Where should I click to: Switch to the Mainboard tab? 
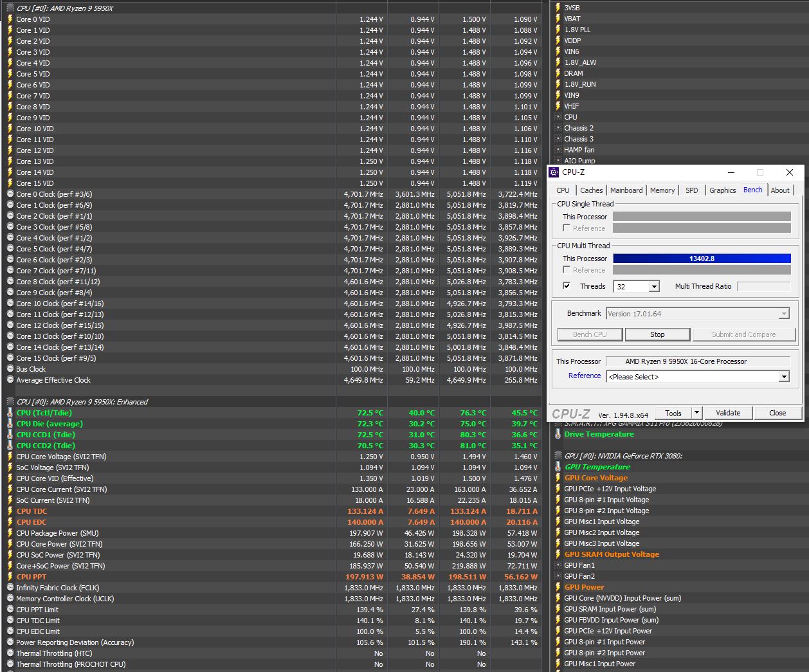coord(626,190)
